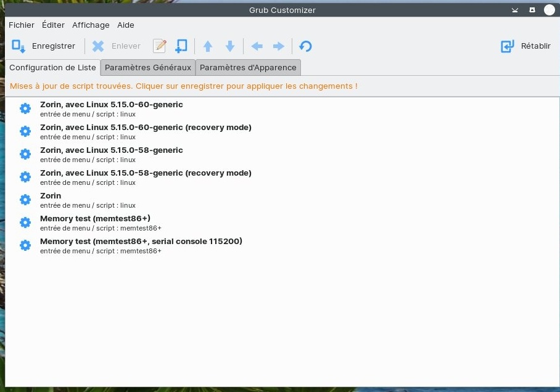Open the Affichage menu
The image size is (560, 392).
(x=91, y=25)
